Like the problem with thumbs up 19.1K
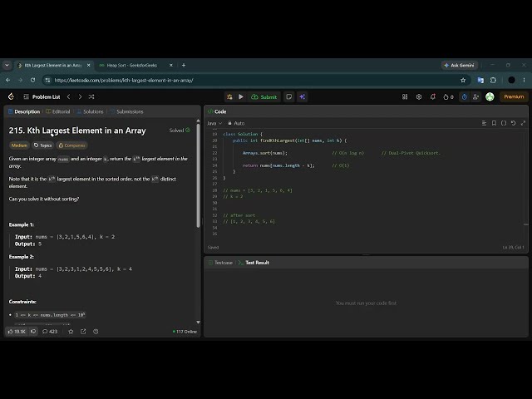Screen dimensions: 532x399 17,332
